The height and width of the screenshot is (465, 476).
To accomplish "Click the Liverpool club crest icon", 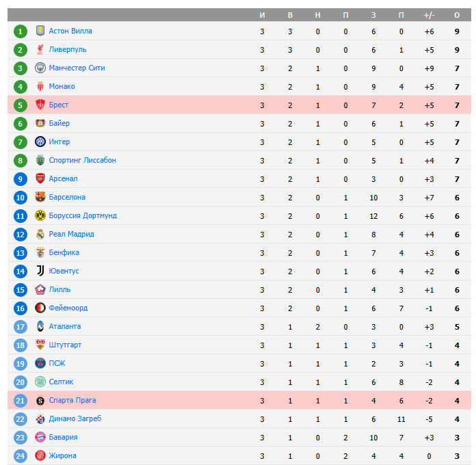I will tap(40, 49).
